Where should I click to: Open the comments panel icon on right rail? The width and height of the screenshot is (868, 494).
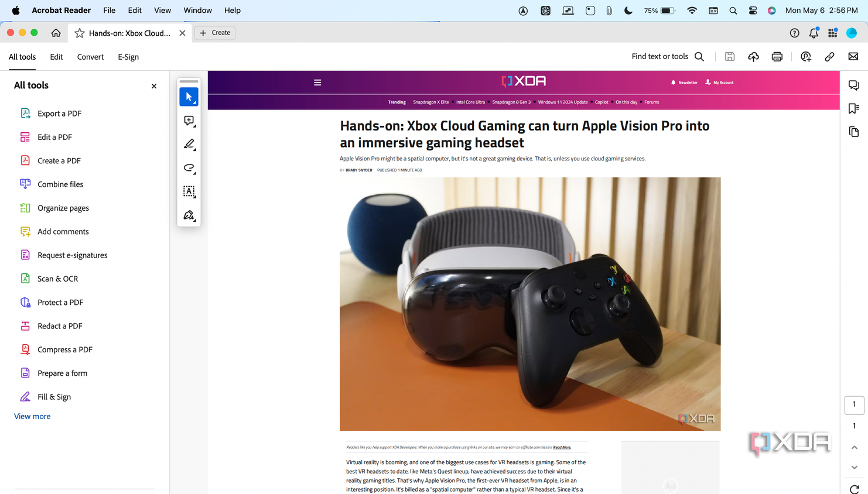point(854,85)
